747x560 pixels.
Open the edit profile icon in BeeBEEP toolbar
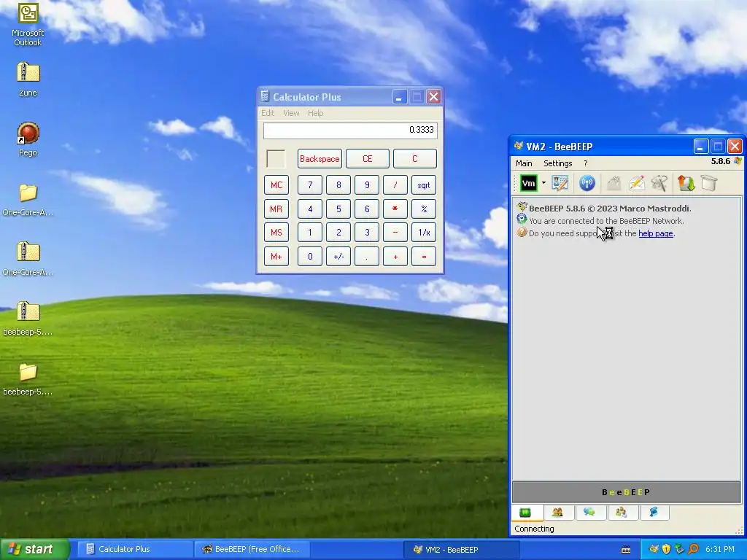pos(560,183)
